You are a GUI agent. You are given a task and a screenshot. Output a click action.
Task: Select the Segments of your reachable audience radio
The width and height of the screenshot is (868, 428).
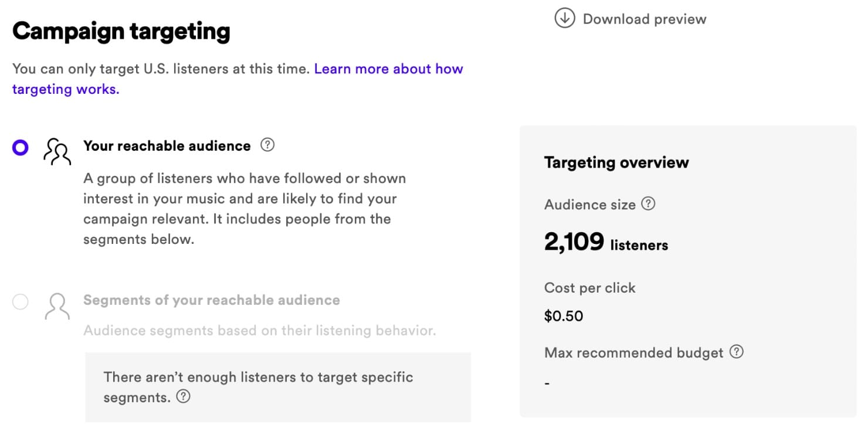pyautogui.click(x=21, y=302)
